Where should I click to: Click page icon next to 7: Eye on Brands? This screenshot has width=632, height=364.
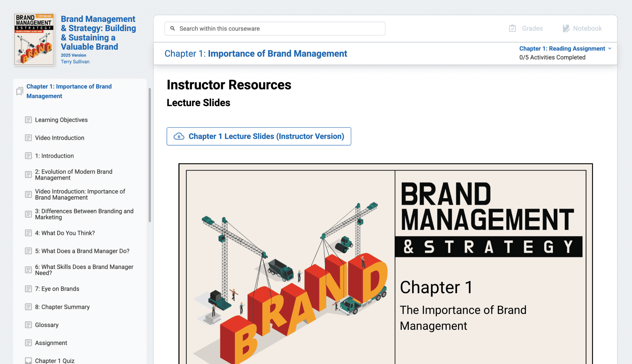click(28, 289)
